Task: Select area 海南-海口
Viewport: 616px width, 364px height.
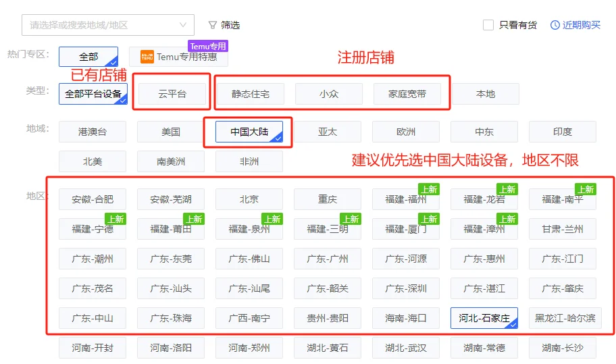Action: [x=406, y=318]
